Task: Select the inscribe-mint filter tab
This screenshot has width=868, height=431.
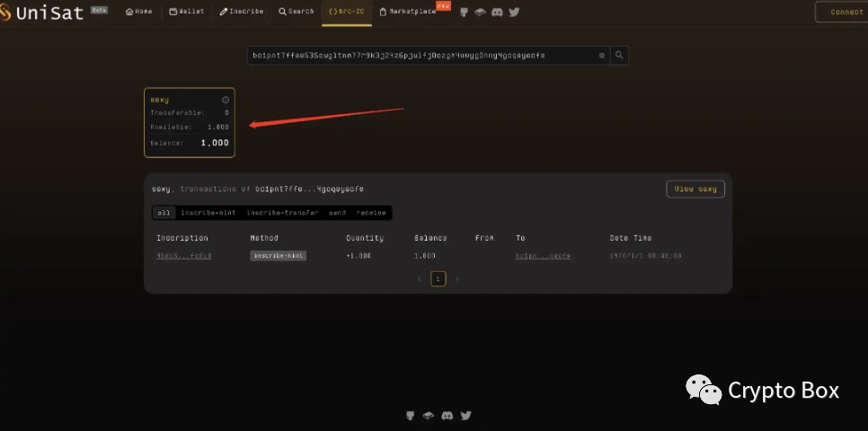Action: point(208,213)
